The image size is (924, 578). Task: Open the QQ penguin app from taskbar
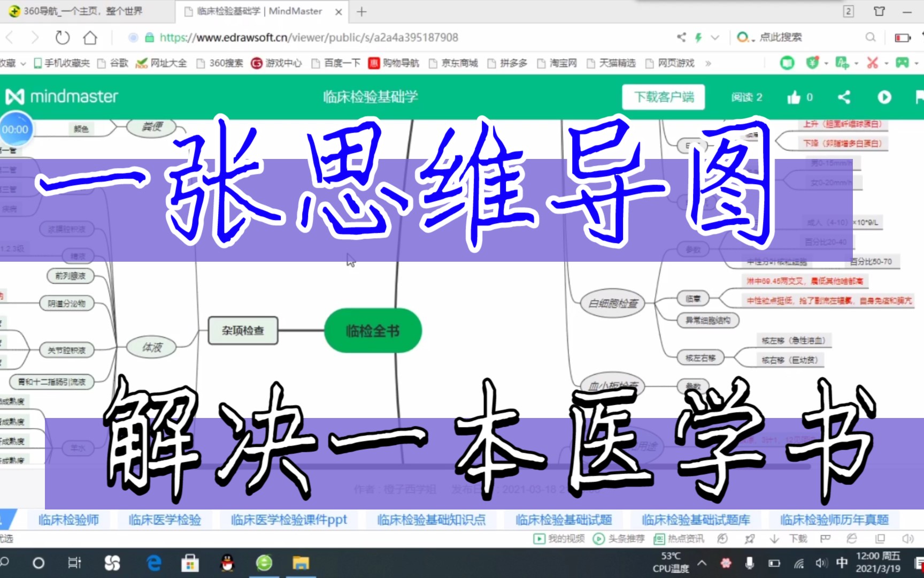[x=227, y=563]
